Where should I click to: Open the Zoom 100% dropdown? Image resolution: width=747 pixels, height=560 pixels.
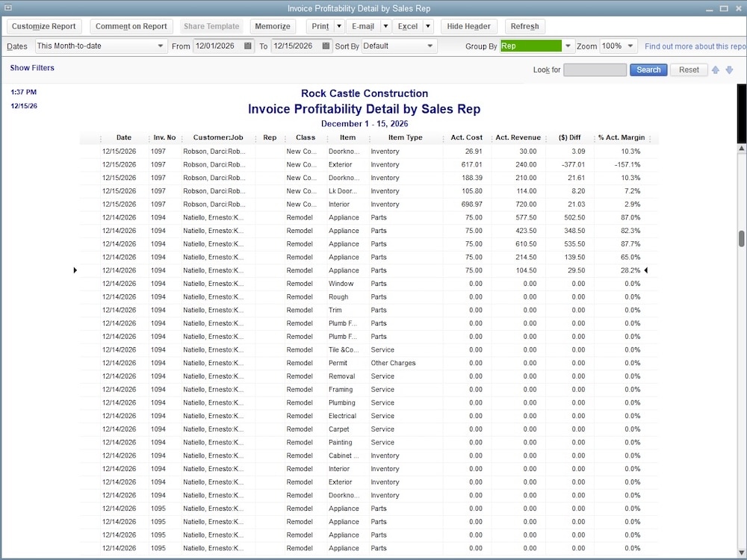[x=618, y=46]
